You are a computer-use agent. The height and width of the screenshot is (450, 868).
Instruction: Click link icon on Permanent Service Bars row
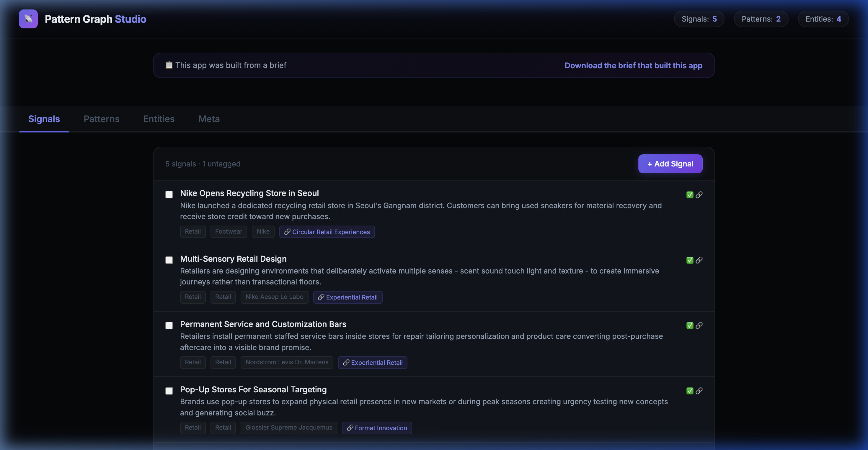[699, 326]
